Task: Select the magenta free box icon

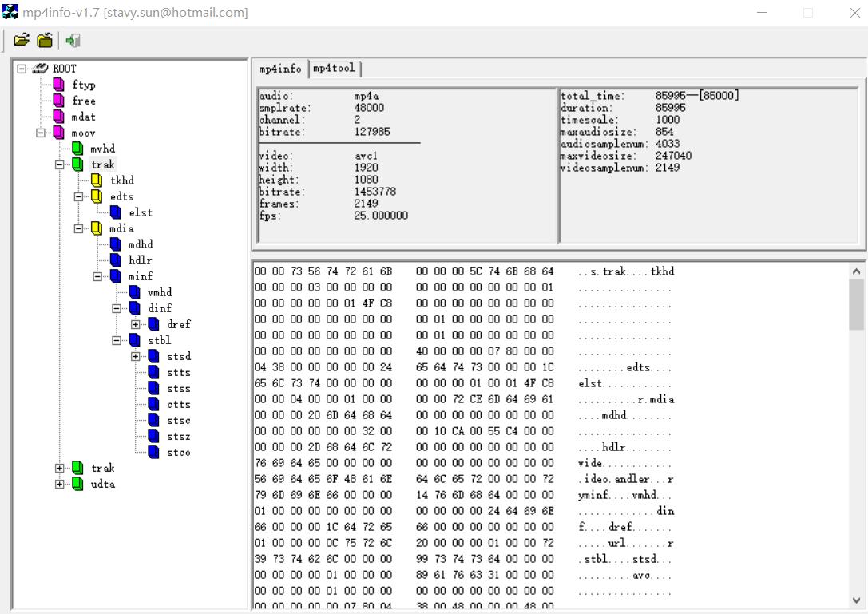Action: [58, 101]
